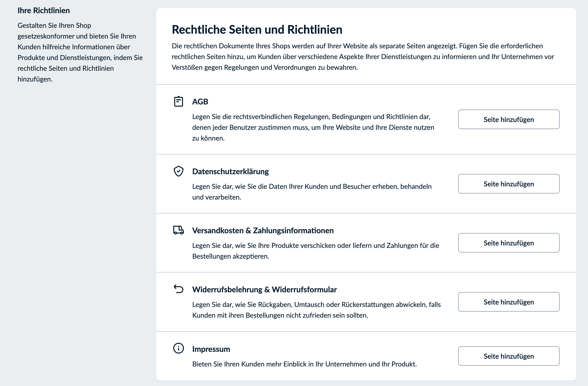Screen dimensions: 588x386
Task: Add a page for AGB
Action: pyautogui.click(x=508, y=119)
